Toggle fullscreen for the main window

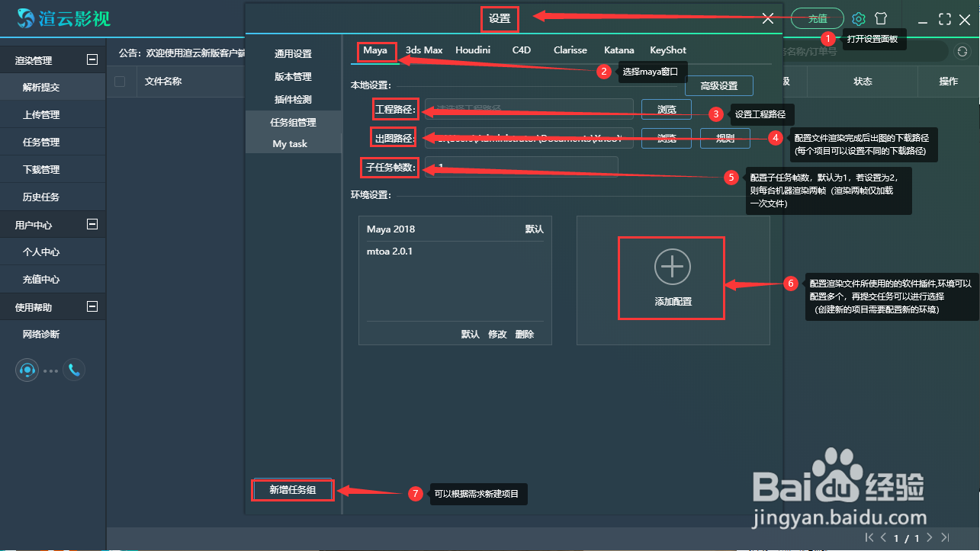pyautogui.click(x=945, y=19)
